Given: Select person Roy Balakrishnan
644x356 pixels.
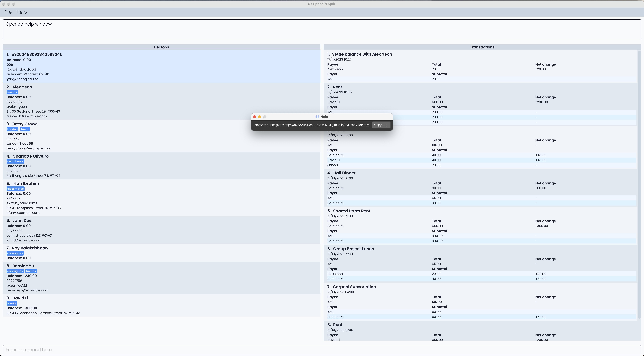Looking at the screenshot, I should pyautogui.click(x=162, y=253).
